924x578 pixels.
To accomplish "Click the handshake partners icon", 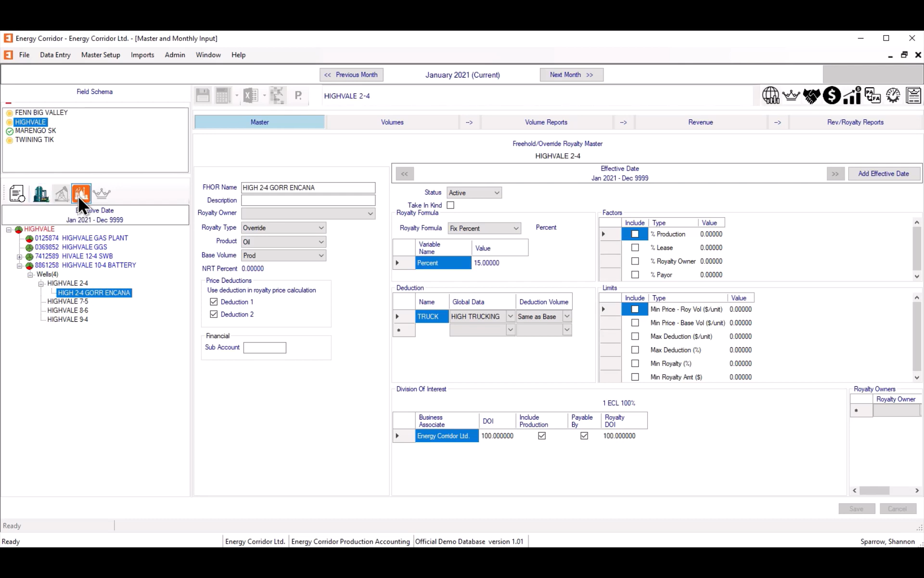I will tap(811, 95).
